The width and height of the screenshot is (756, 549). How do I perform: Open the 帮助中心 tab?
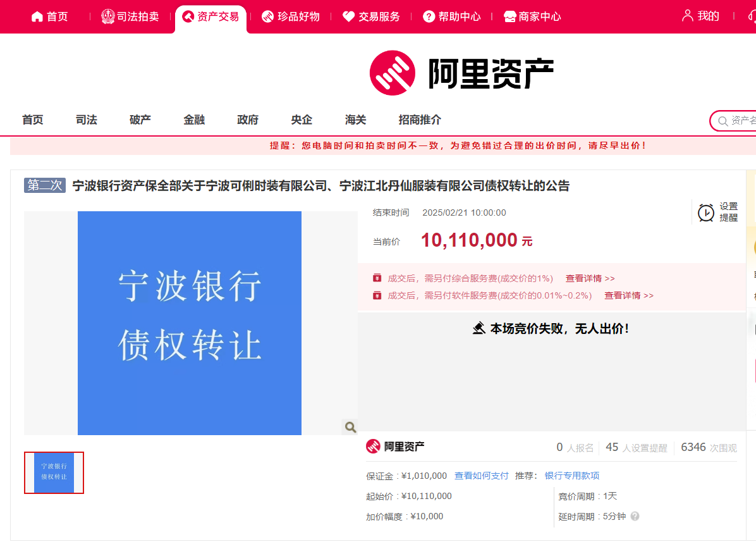(452, 16)
